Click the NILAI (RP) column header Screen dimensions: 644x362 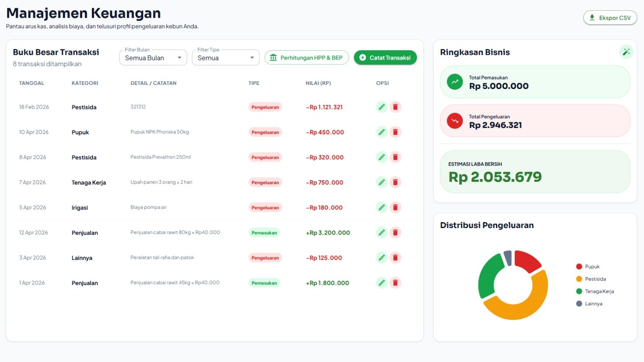318,83
